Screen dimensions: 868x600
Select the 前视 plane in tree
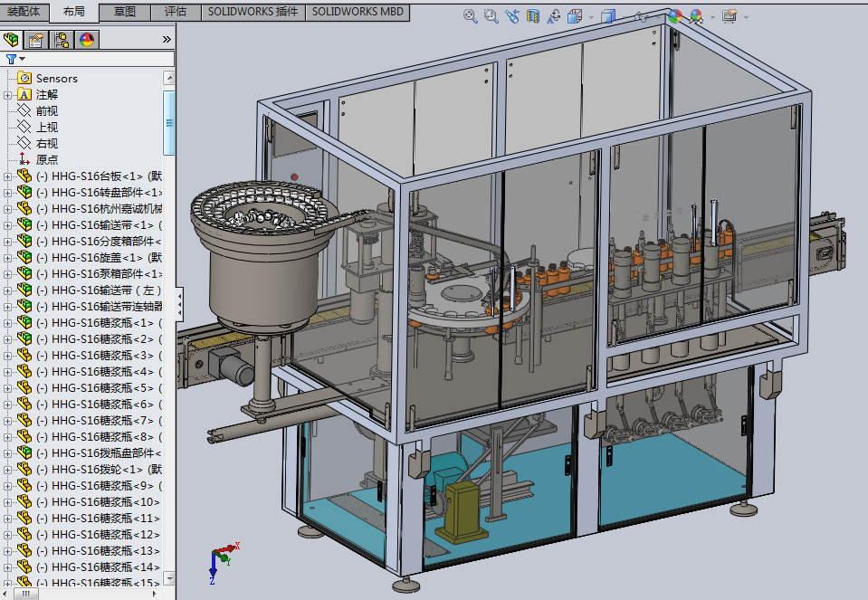coord(47,110)
